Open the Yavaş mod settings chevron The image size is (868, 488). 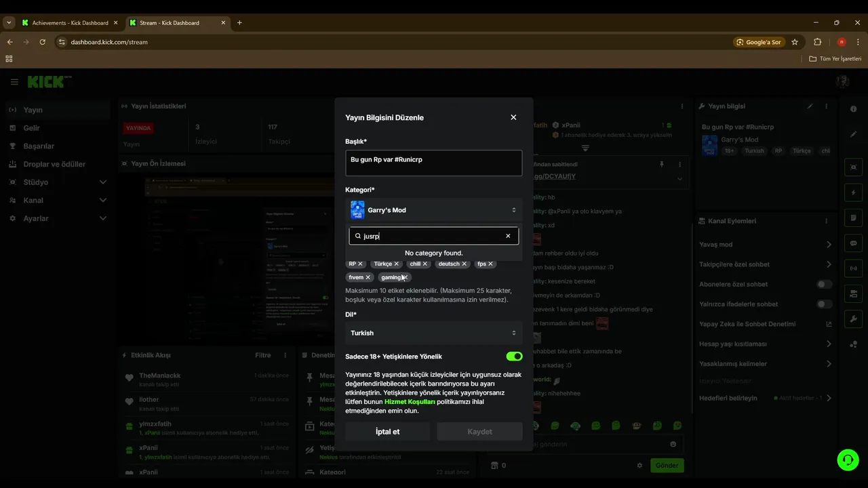coord(829,245)
